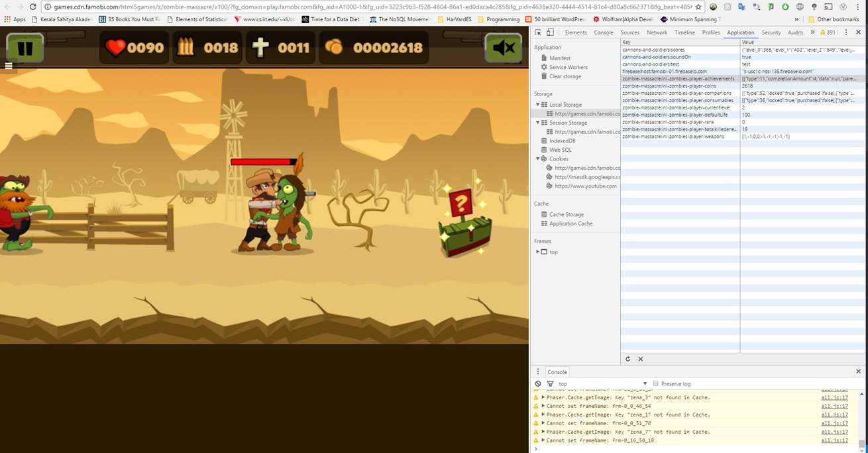Click the Service Workers gear item
This screenshot has width=868, height=453.
(x=568, y=67)
